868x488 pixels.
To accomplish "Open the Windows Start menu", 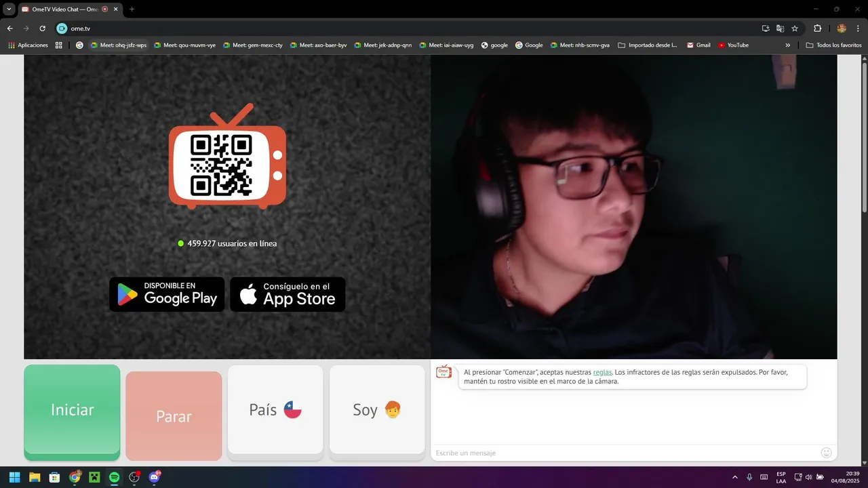I will 14,477.
